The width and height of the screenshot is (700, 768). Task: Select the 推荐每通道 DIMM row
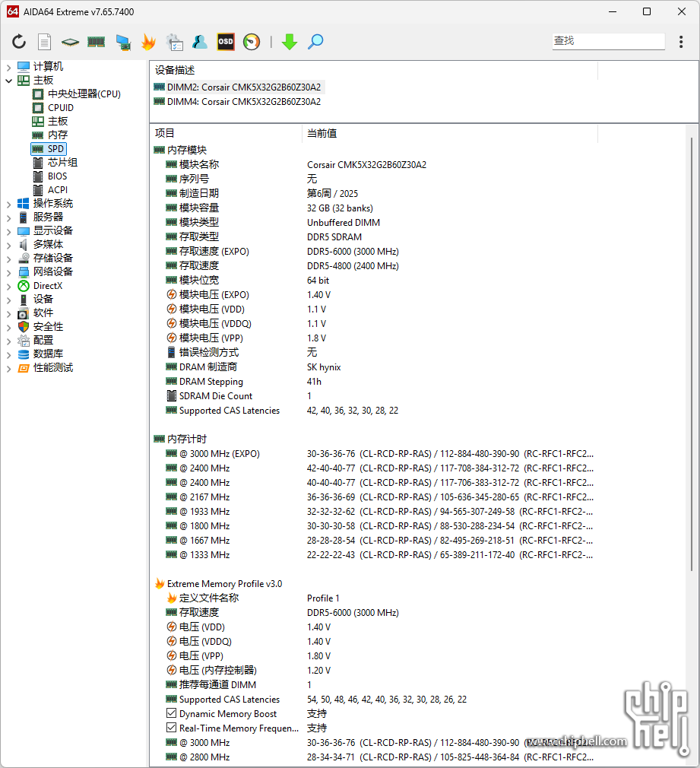tap(374, 684)
